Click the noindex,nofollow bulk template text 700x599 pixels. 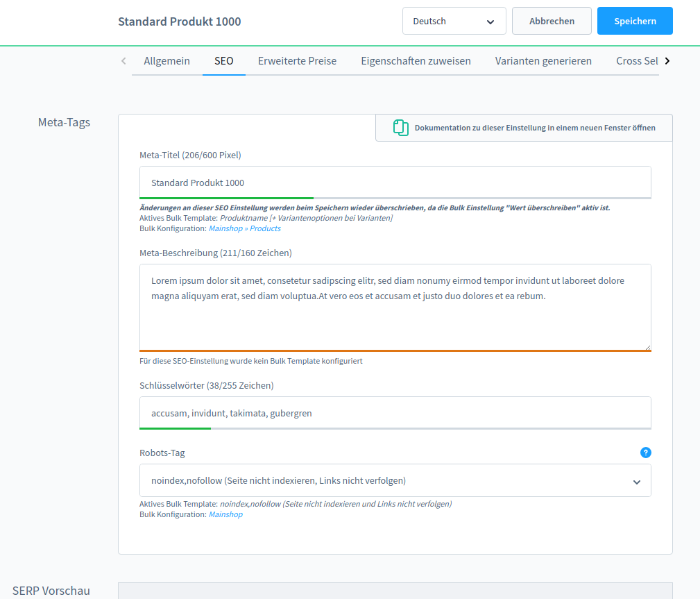[x=336, y=504]
